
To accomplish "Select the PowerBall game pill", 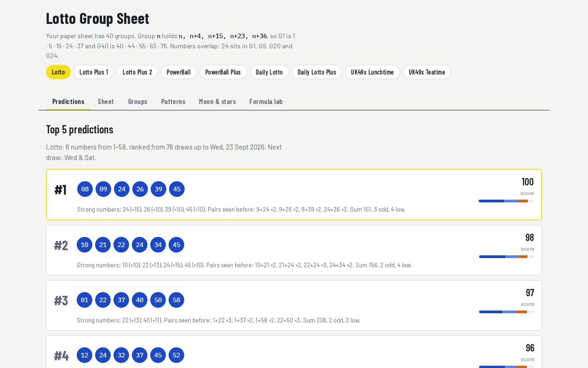I will pos(179,72).
